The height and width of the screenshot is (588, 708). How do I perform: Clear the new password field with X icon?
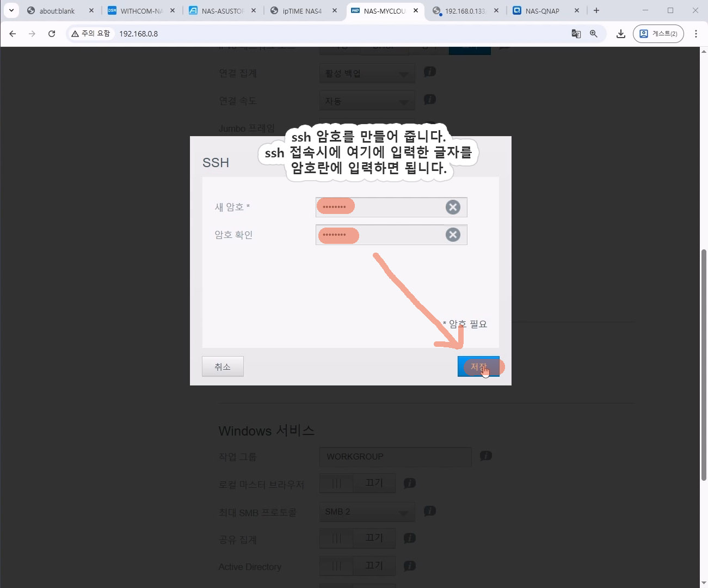pyautogui.click(x=453, y=207)
